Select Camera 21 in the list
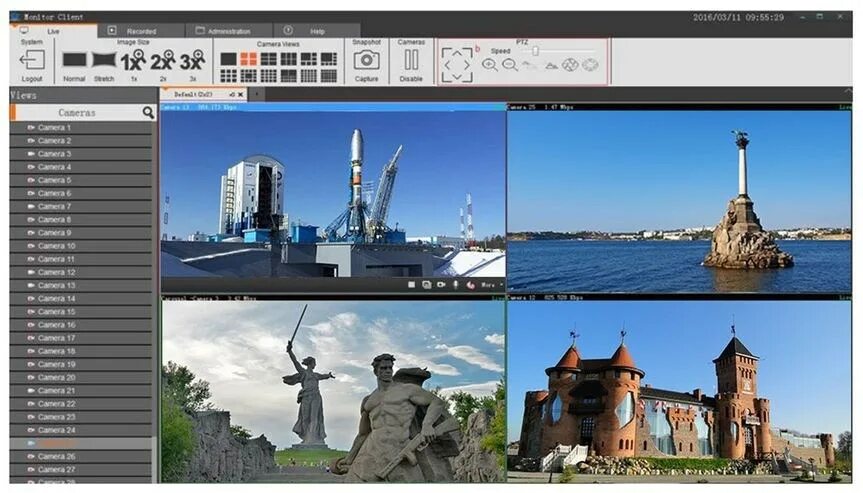The height and width of the screenshot is (493, 863). (x=81, y=391)
